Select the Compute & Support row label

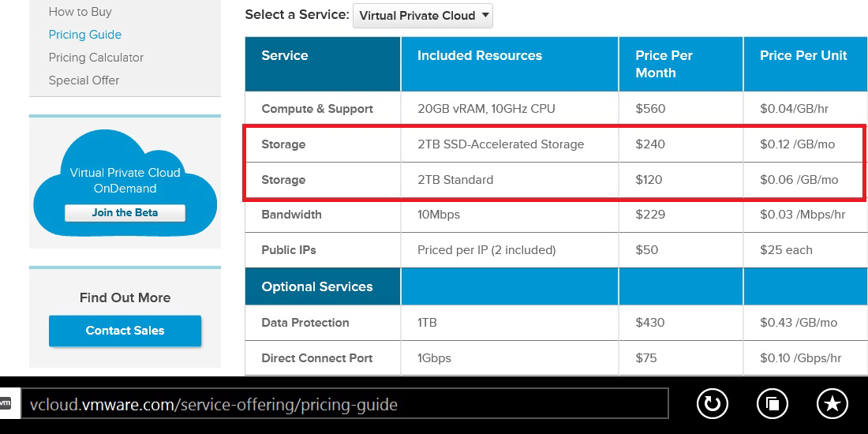[317, 109]
